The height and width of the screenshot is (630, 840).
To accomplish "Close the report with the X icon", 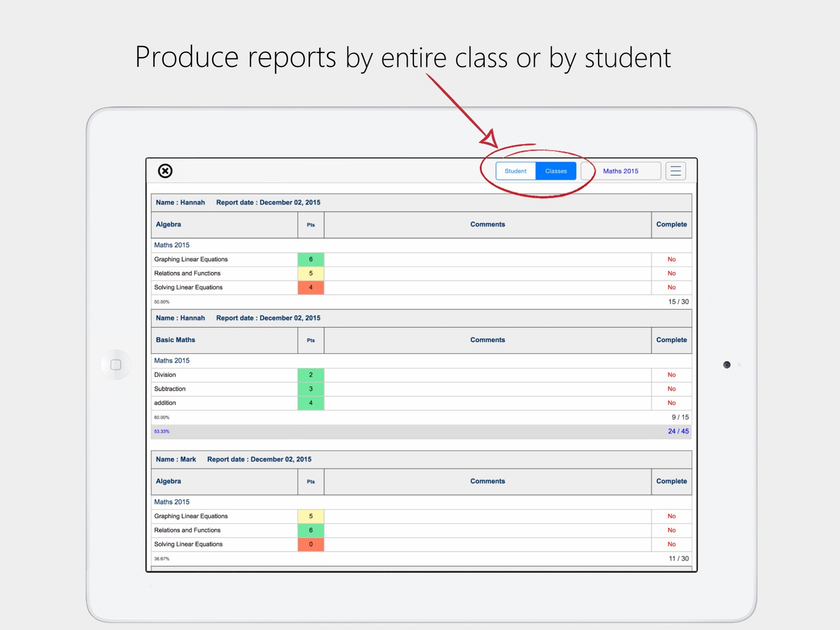I will click(x=165, y=171).
